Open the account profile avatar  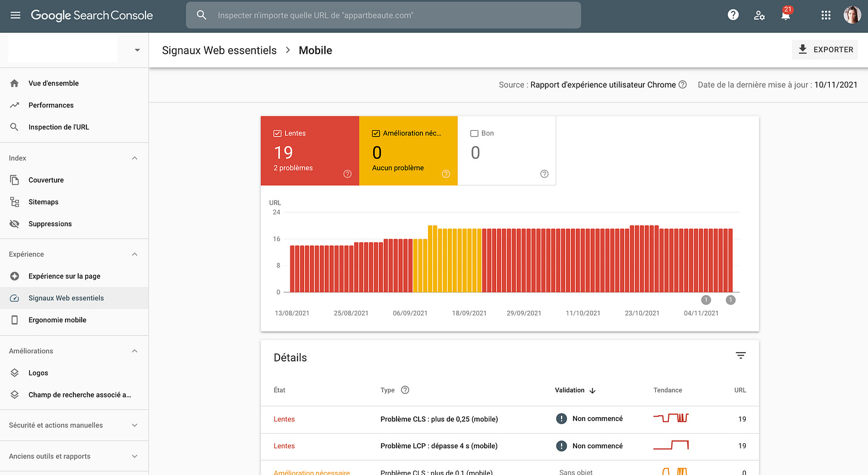(852, 16)
